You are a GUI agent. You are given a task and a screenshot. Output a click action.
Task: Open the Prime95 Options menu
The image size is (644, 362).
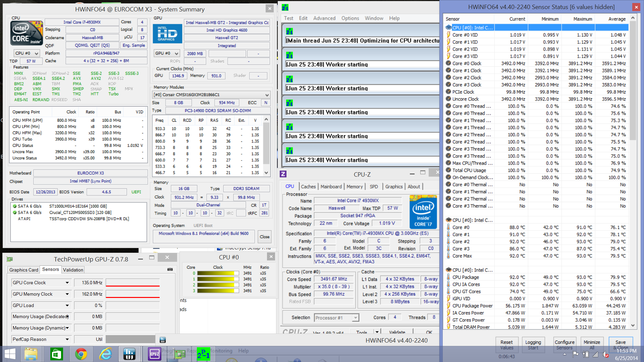click(x=350, y=18)
